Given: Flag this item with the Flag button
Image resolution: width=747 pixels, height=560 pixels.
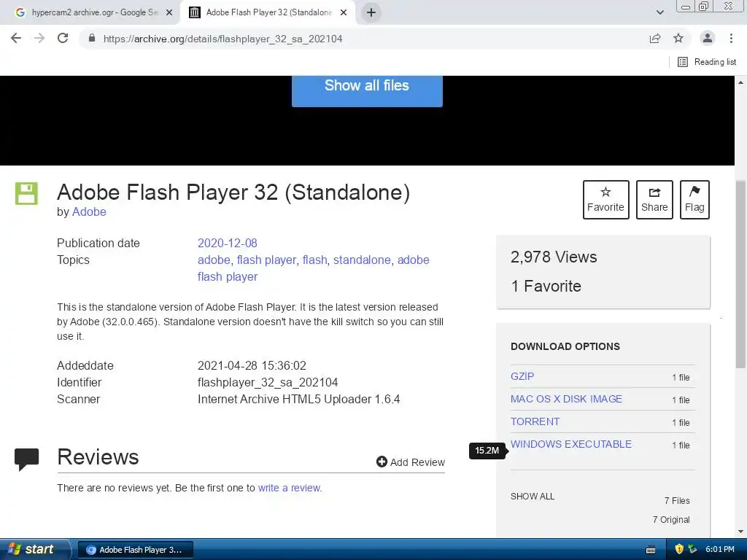Looking at the screenshot, I should (x=694, y=200).
